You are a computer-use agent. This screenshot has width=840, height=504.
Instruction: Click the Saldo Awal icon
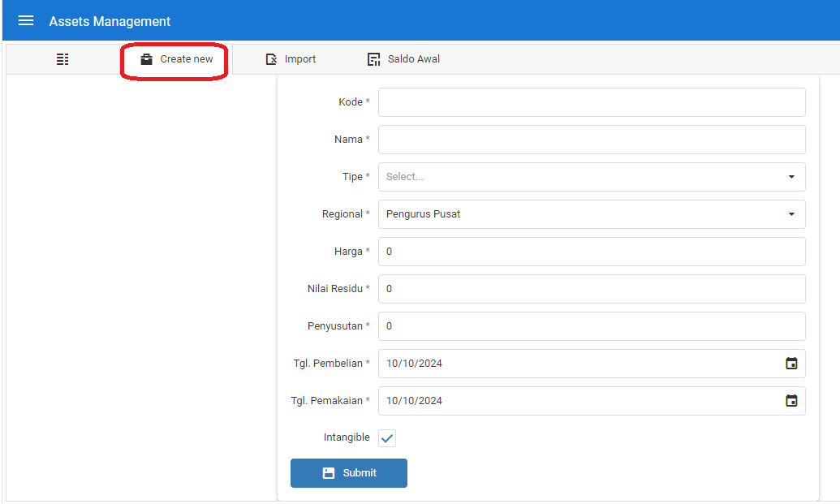click(x=374, y=59)
